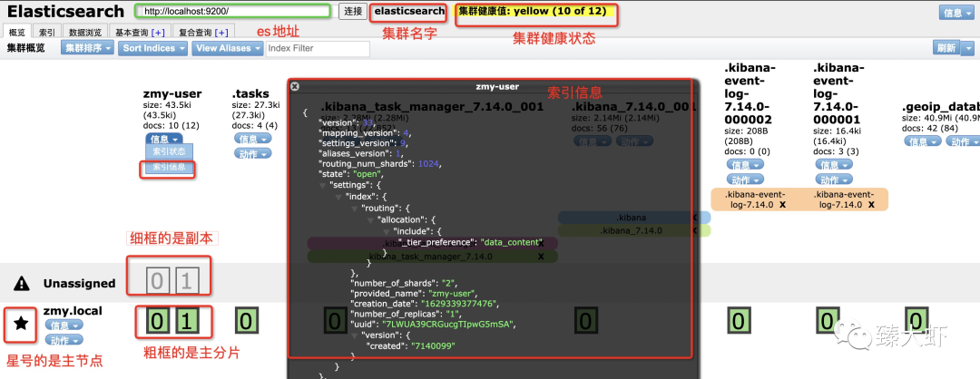
Task: Open the arrow dropdown beside 刷新
Action: pyautogui.click(x=968, y=48)
